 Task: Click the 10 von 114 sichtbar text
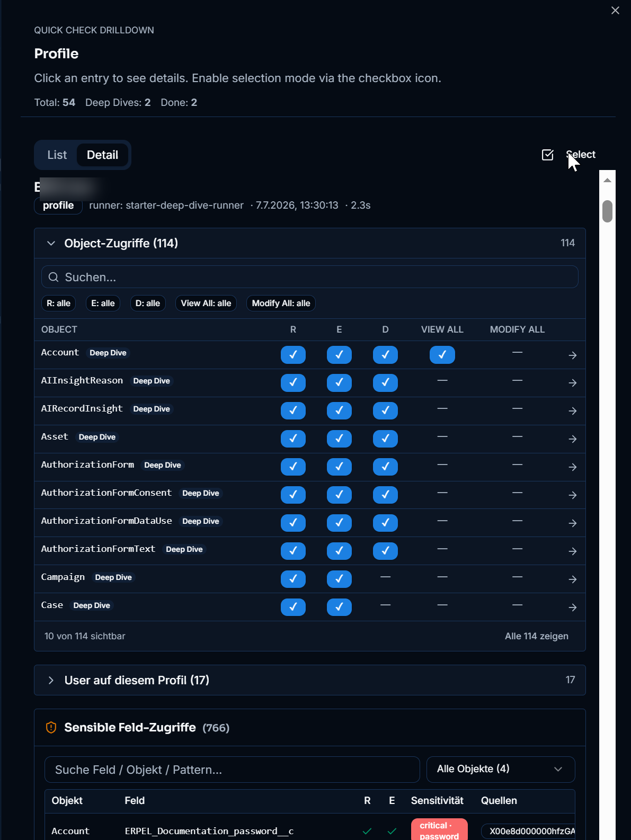(x=85, y=636)
